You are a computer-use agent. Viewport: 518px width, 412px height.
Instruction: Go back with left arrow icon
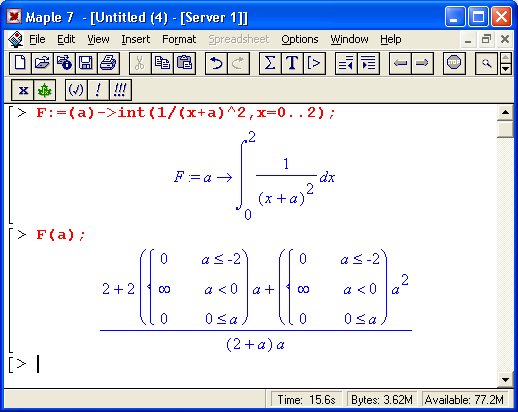point(400,63)
